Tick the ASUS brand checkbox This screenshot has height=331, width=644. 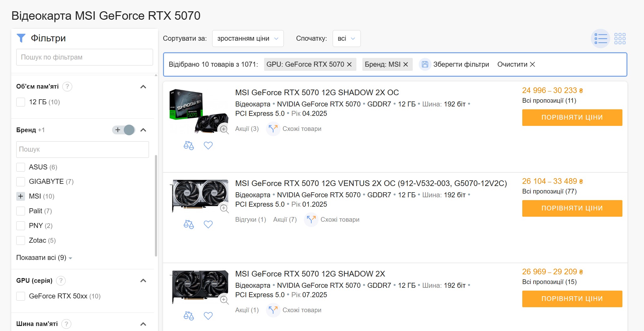coord(21,167)
